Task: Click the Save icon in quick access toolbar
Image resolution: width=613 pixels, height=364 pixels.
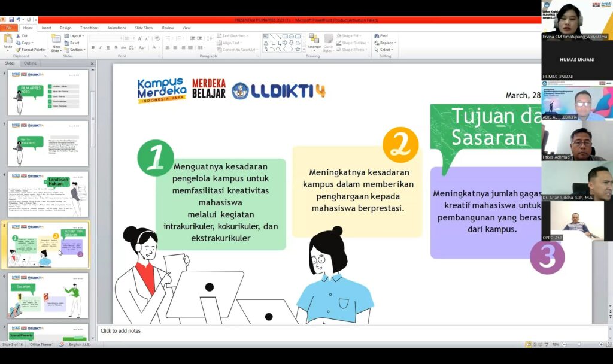Action: pos(11,20)
